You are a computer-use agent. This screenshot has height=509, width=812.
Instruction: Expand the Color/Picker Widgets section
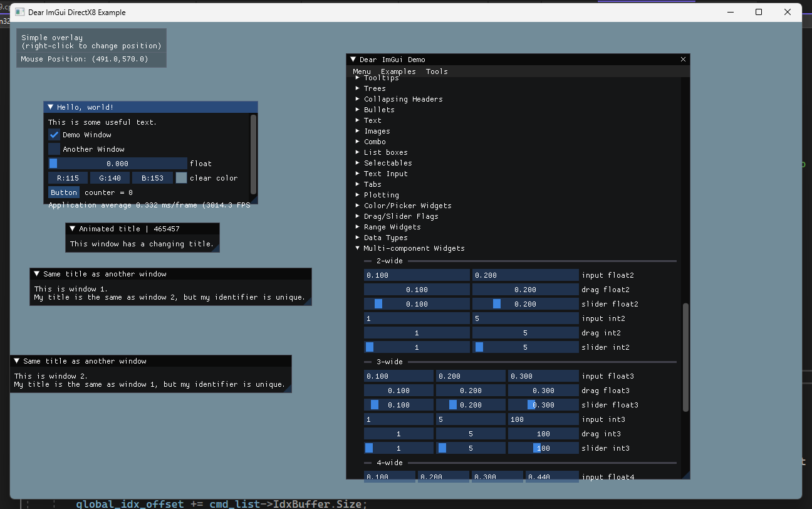pyautogui.click(x=408, y=205)
